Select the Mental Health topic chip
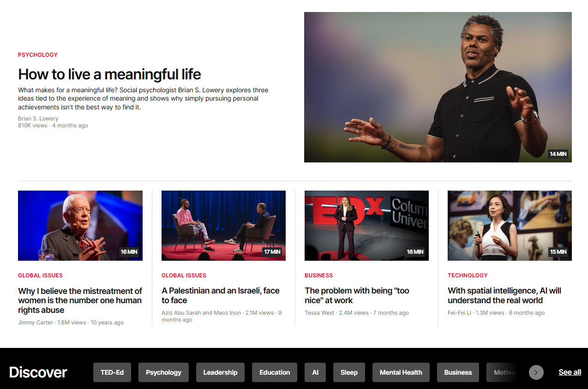 [x=401, y=372]
